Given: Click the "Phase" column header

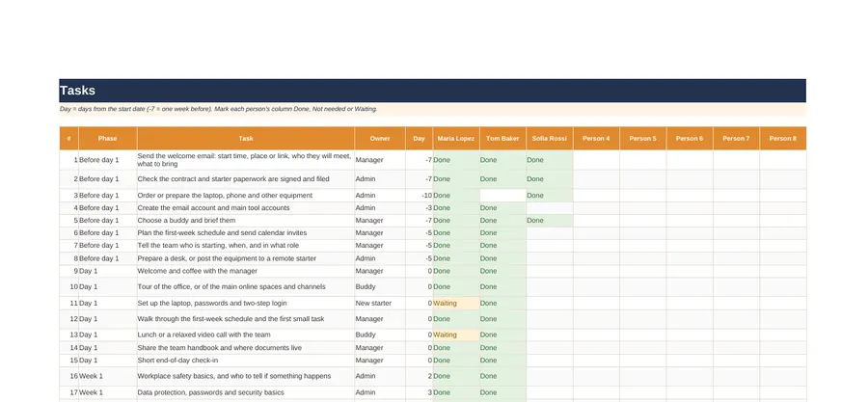Looking at the screenshot, I should pyautogui.click(x=107, y=138).
